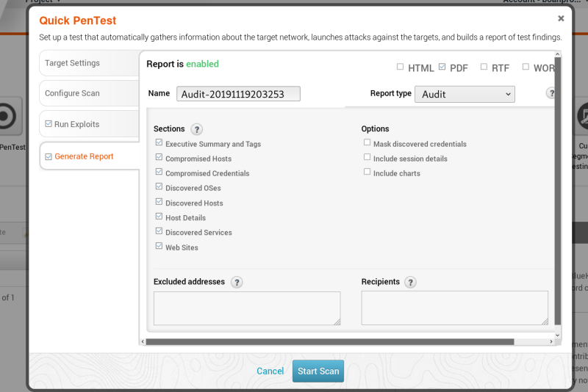
Task: Enable the HTML report format checkbox
Action: 400,67
